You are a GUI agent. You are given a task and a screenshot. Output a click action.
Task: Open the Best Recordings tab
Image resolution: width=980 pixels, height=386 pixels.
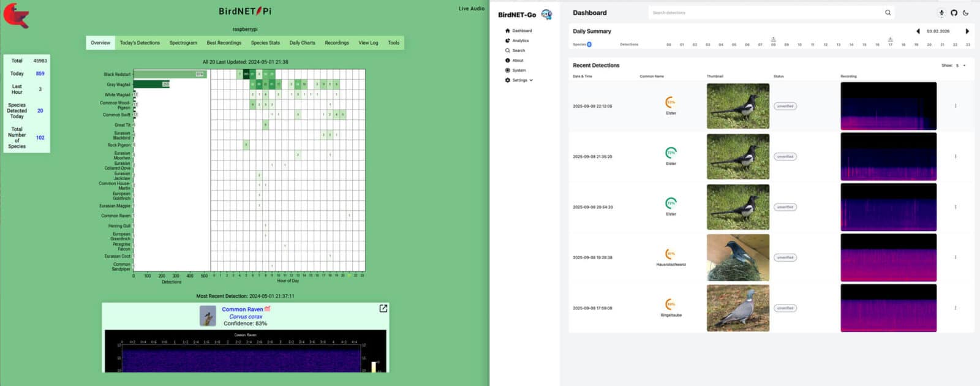(x=224, y=43)
